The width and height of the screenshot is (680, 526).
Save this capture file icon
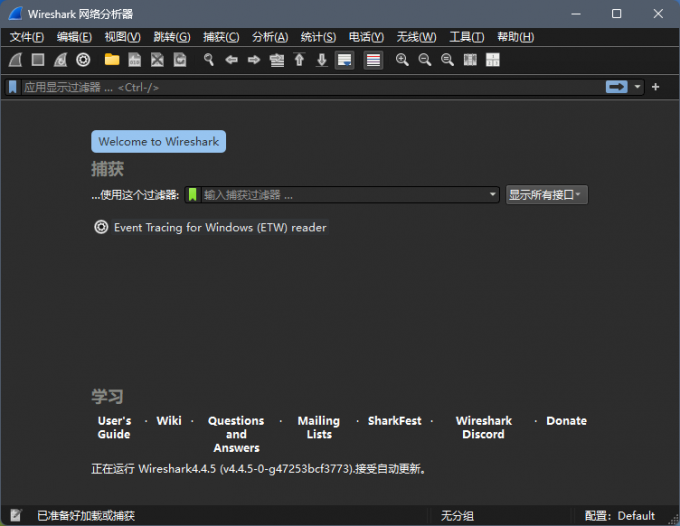(x=134, y=60)
